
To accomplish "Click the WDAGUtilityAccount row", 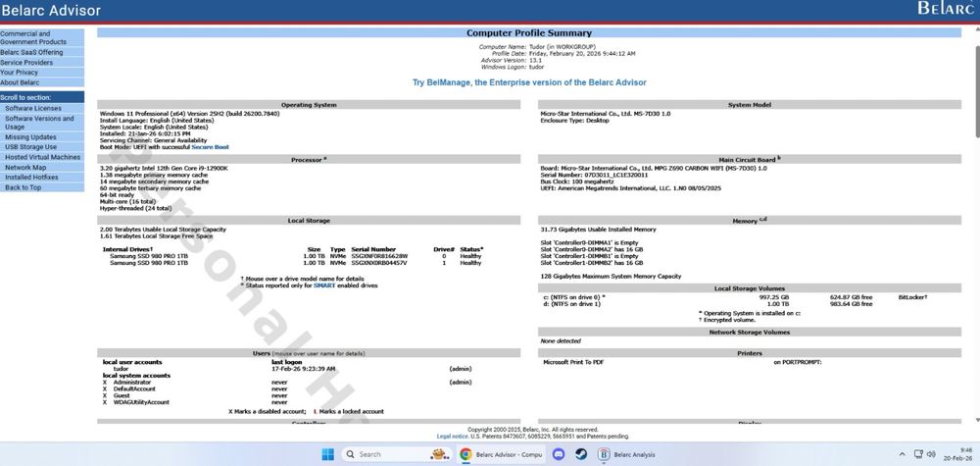I will tap(195, 402).
